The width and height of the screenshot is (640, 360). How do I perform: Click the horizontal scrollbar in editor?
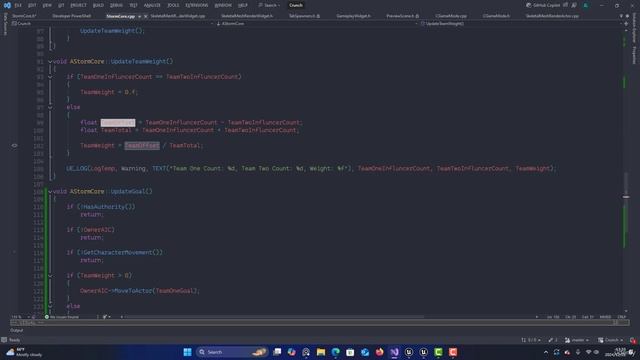(273, 317)
